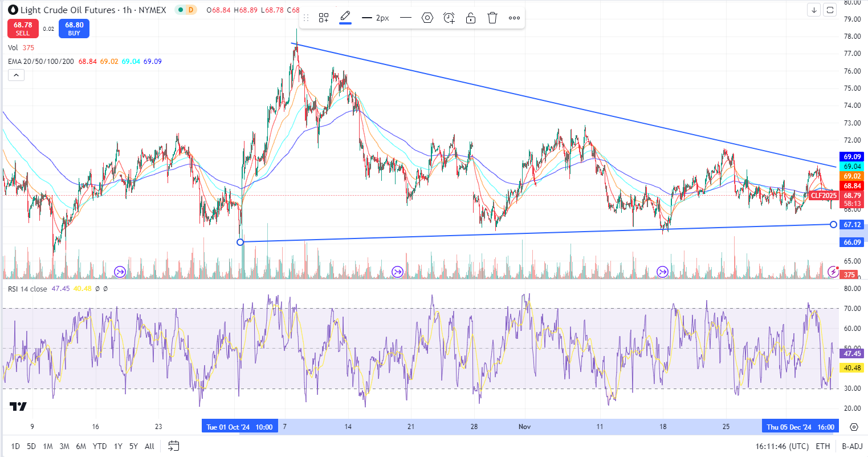This screenshot has width=868, height=457.
Task: Open the line style dropdown
Action: pos(406,18)
